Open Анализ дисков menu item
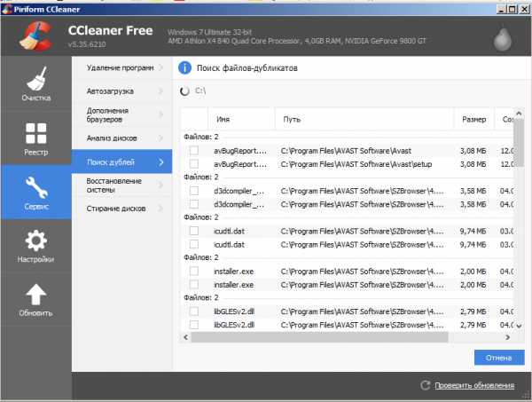Viewport: 532px width, 402px height. pos(122,138)
